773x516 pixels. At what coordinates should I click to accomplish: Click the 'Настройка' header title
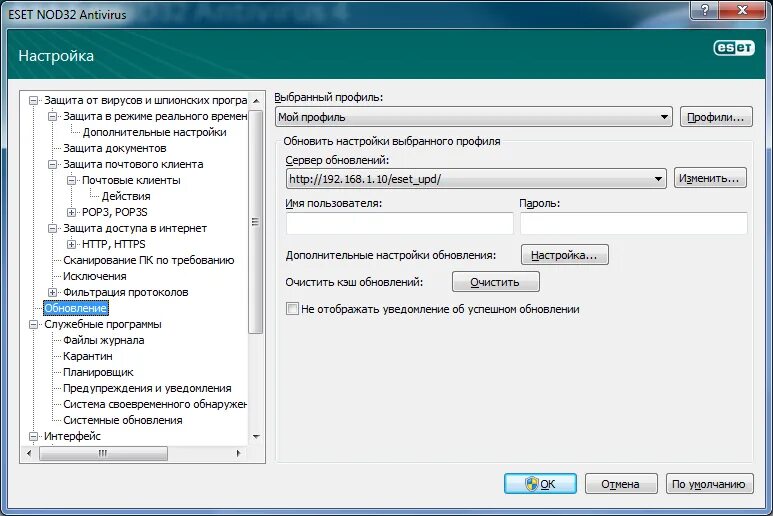[56, 56]
